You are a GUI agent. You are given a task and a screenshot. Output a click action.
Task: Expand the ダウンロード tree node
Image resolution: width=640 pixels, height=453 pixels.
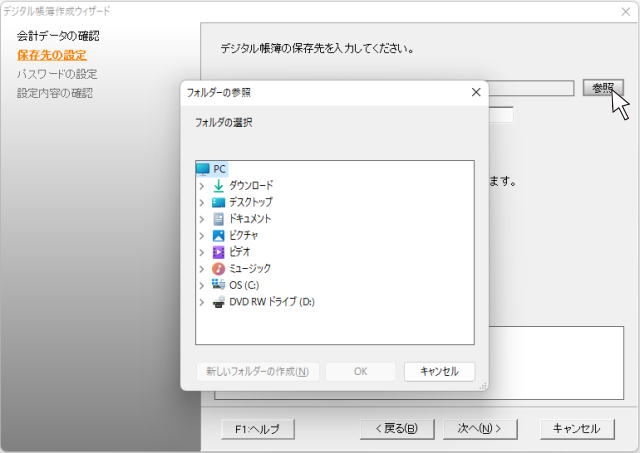(202, 186)
